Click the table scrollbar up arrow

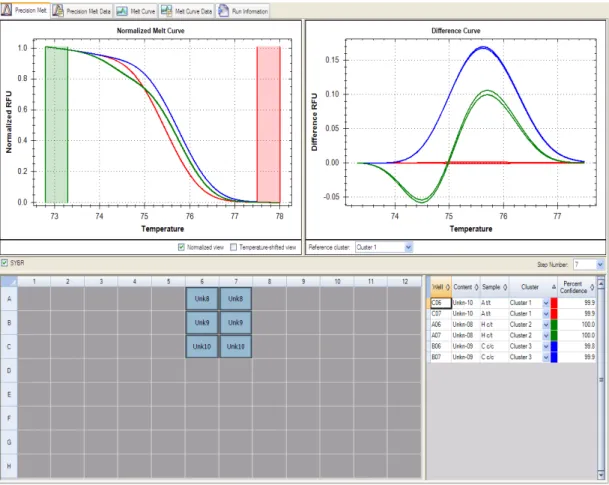pyautogui.click(x=601, y=284)
